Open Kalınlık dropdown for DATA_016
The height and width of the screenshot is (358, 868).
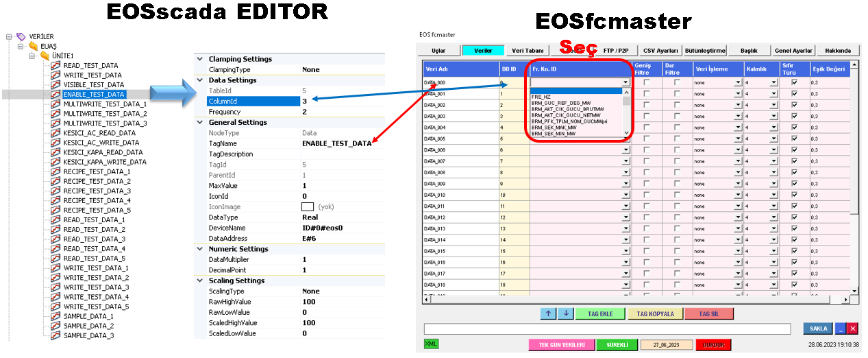point(774,262)
